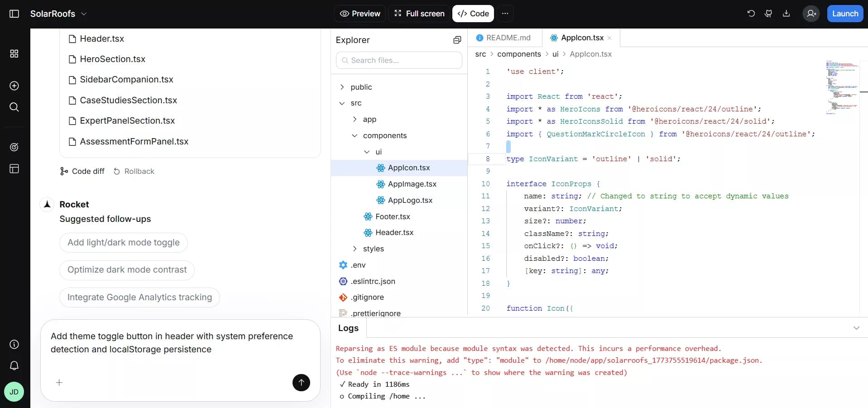Switch to Preview view
868x408 pixels.
[360, 14]
